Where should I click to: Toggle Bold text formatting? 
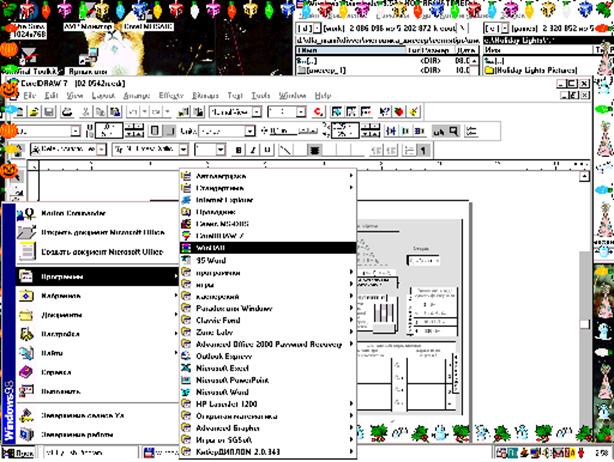pyautogui.click(x=238, y=150)
